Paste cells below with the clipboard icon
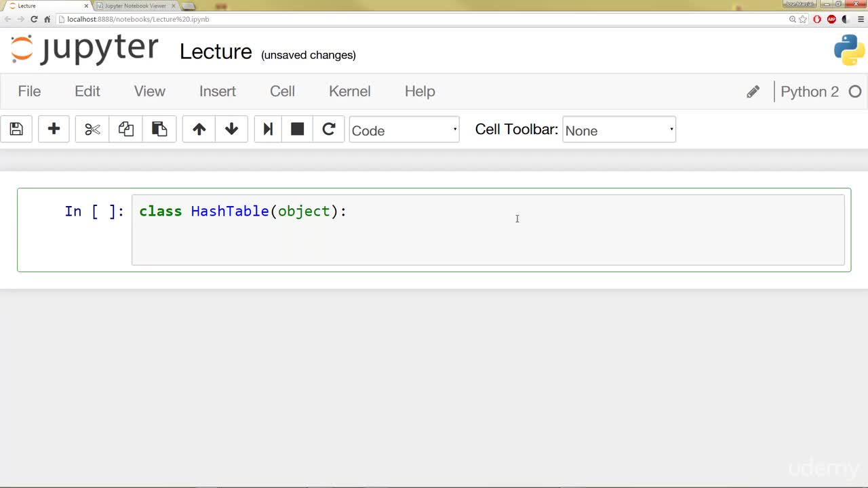Screen dimensions: 868x488 click(x=159, y=129)
